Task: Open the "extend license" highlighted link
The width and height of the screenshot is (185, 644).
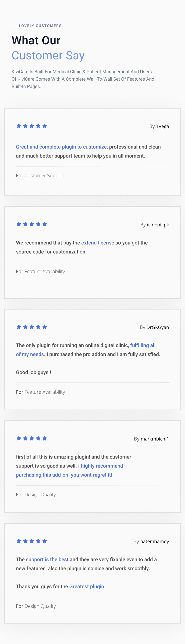Action: [98, 243]
